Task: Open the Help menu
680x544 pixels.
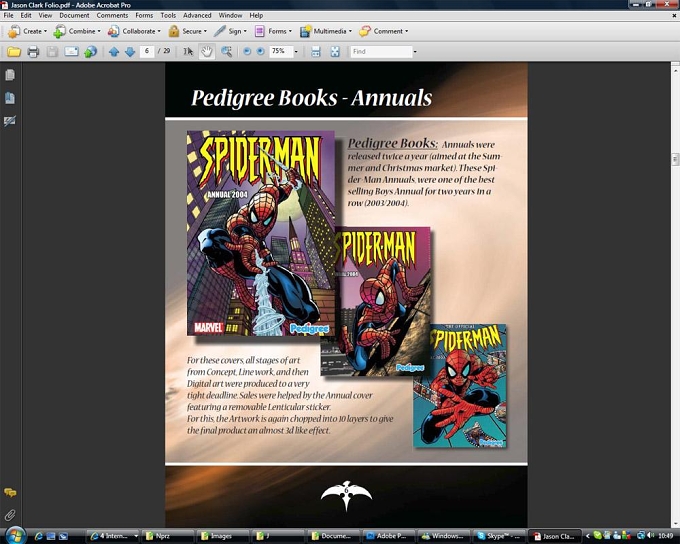Action: [256, 15]
